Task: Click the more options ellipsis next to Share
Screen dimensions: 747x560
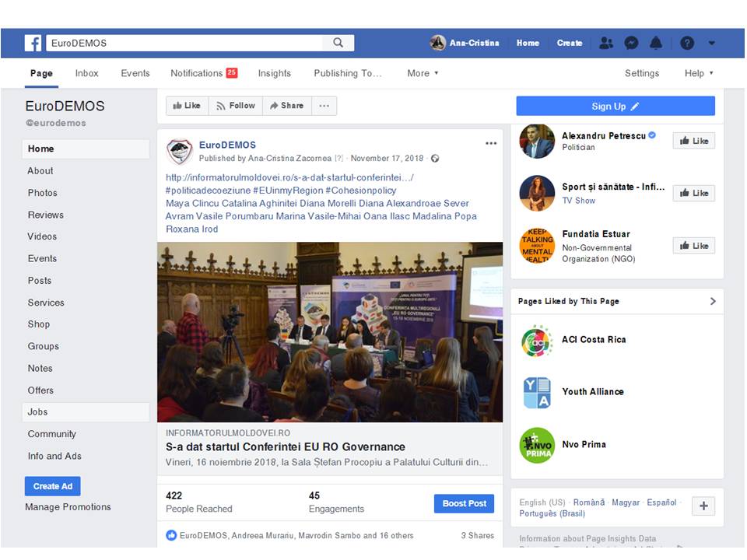Action: 324,106
